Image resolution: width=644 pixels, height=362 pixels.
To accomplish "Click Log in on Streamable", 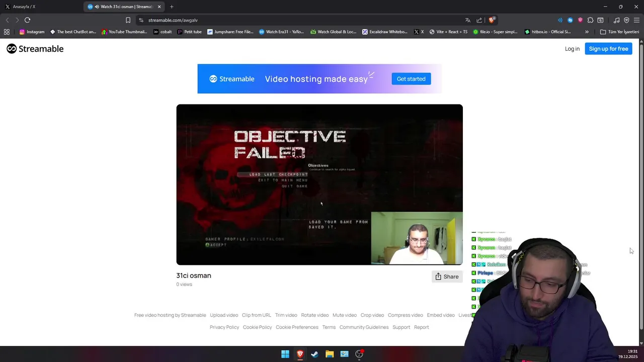I will tap(572, 49).
